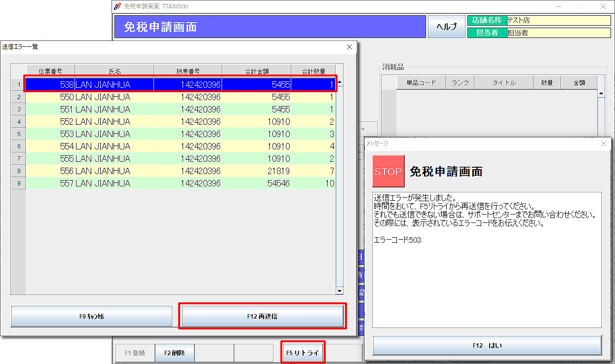Click the 店舗名称 field showing テスト店

click(558, 21)
